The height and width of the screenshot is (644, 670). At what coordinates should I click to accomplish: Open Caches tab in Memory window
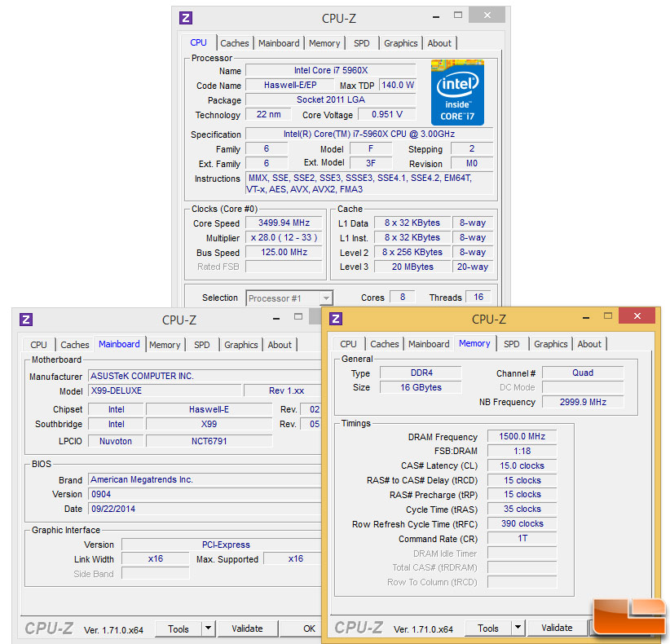coord(385,344)
